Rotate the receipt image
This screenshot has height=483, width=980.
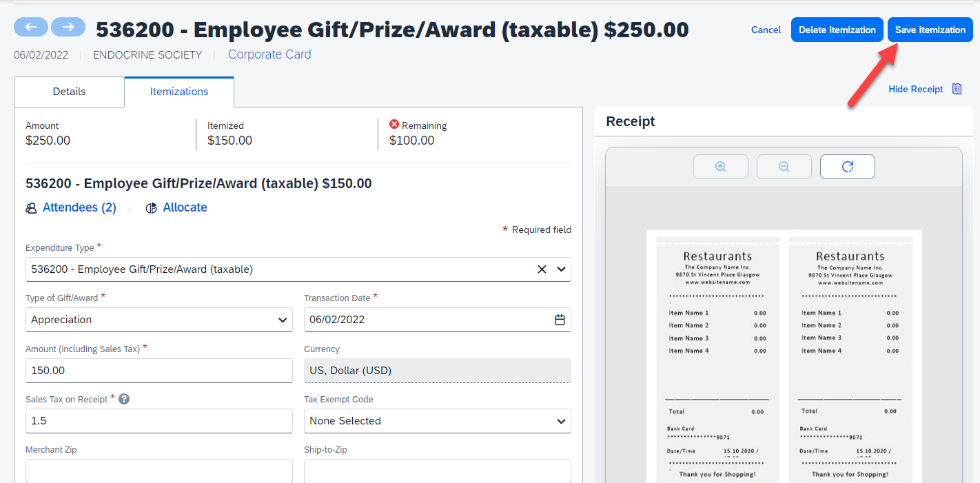click(847, 166)
